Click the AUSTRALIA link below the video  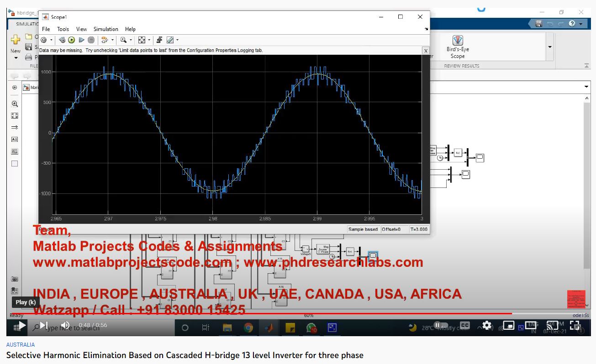click(21, 345)
